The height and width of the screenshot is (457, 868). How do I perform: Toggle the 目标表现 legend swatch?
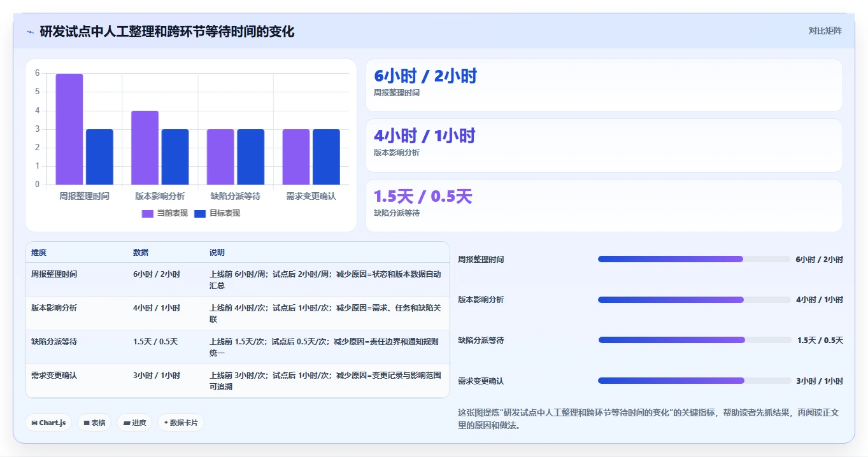click(x=200, y=214)
